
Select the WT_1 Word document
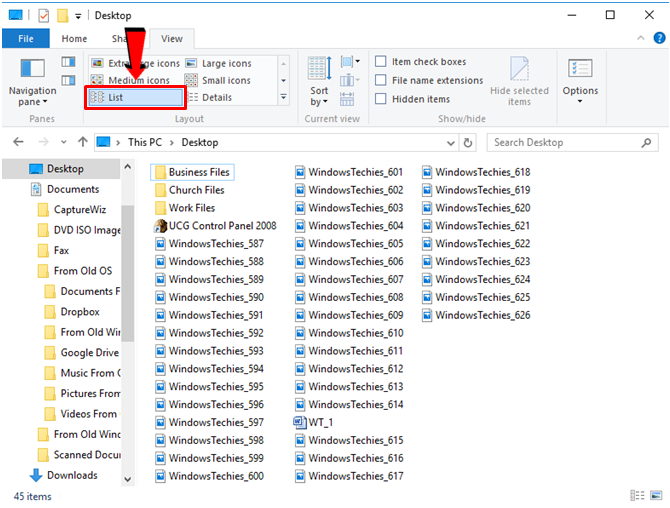click(313, 423)
